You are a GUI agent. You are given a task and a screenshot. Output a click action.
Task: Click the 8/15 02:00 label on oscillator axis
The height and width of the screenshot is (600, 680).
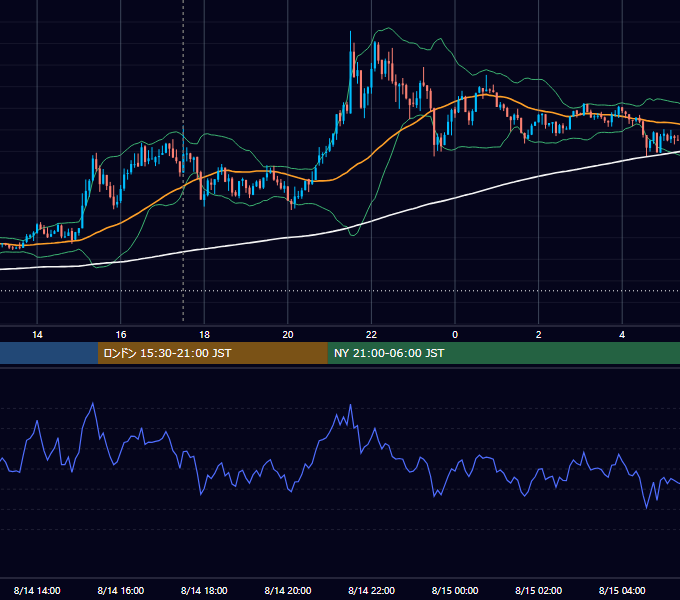[x=538, y=590]
